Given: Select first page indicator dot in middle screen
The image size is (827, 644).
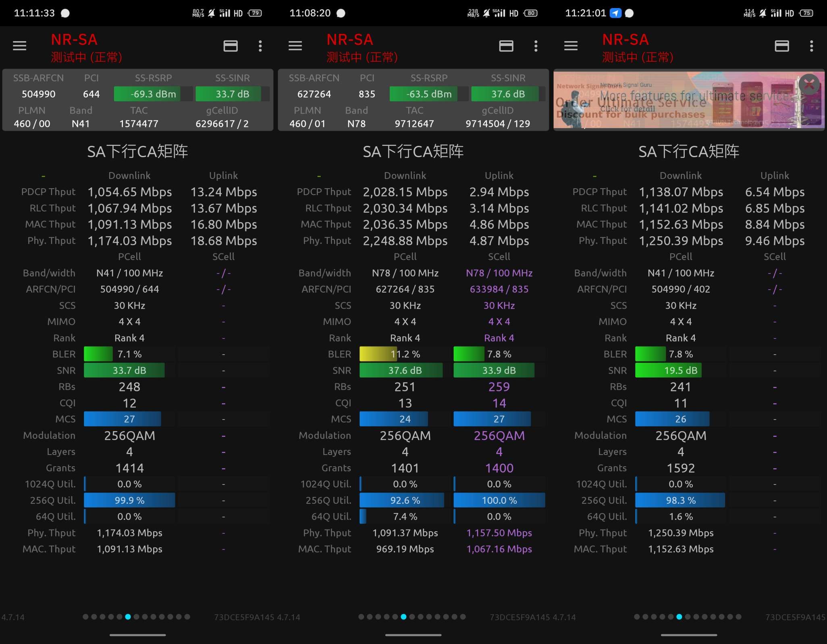Looking at the screenshot, I should coord(361,617).
